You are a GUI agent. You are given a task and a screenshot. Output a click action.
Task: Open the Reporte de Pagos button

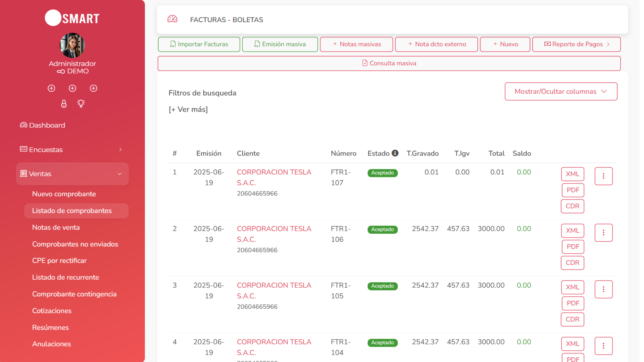[576, 44]
